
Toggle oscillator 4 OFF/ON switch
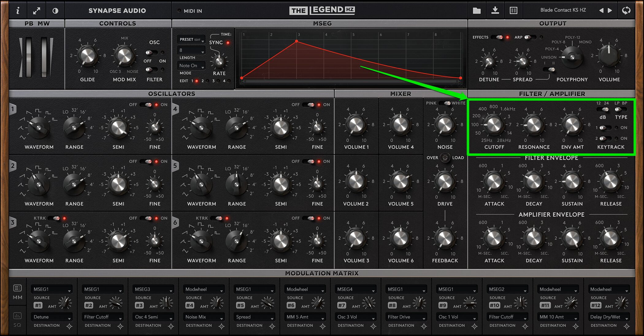click(309, 105)
